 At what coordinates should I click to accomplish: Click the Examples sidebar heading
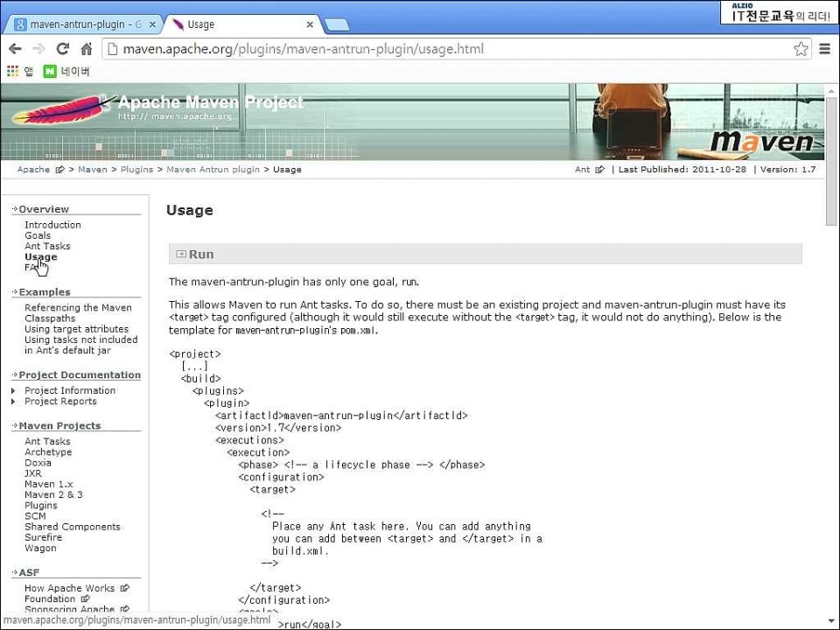click(x=45, y=292)
